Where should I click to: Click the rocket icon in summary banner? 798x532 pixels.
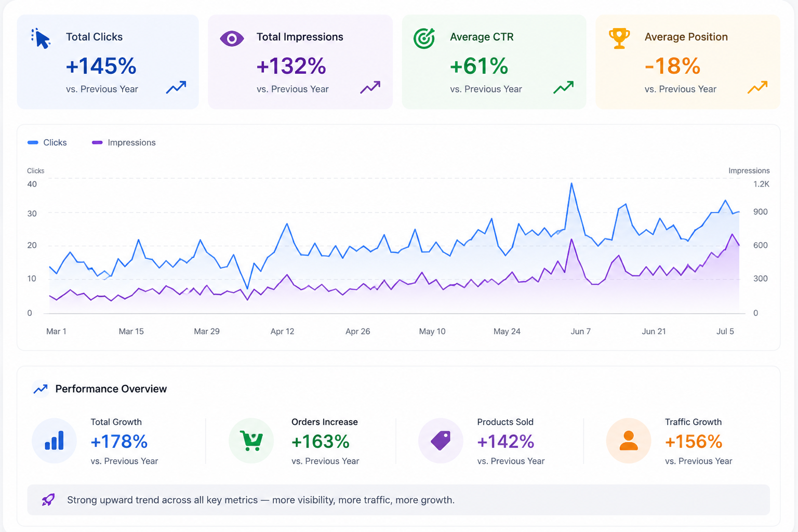pos(48,500)
